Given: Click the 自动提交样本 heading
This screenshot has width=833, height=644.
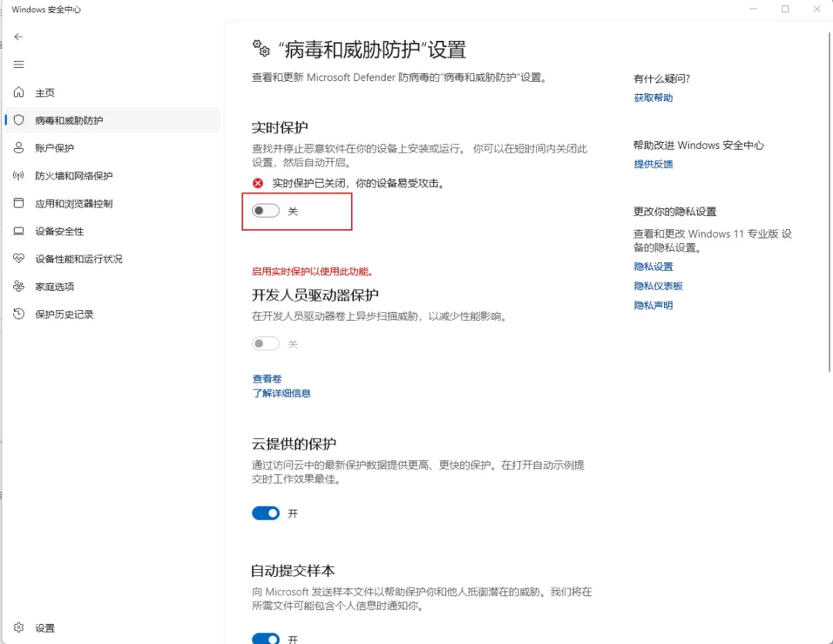Looking at the screenshot, I should coord(293,571).
